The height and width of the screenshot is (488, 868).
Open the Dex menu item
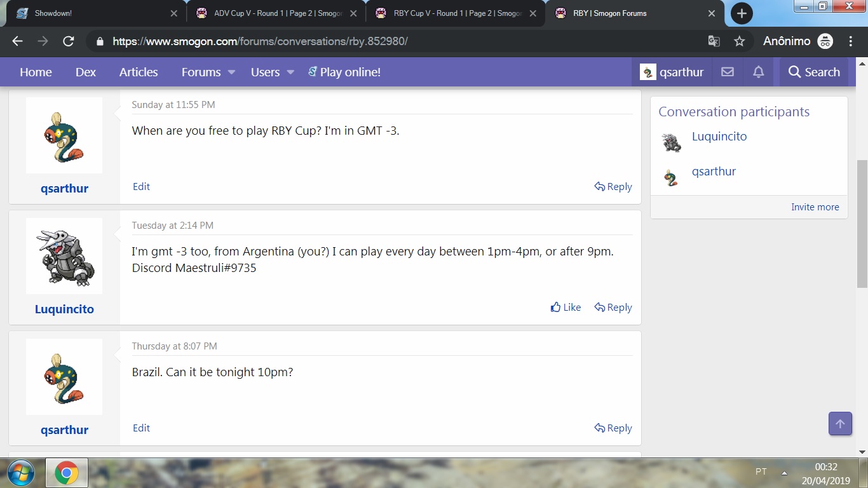(x=86, y=72)
